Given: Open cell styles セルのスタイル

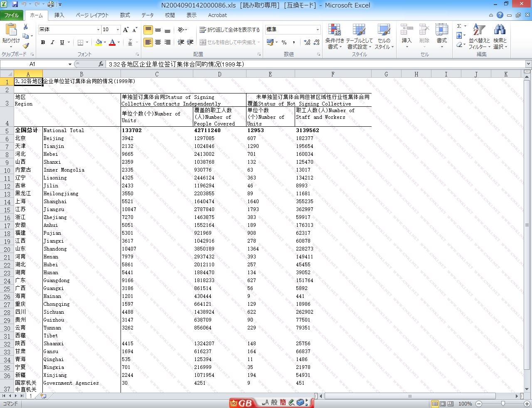Looking at the screenshot, I should click(x=384, y=37).
